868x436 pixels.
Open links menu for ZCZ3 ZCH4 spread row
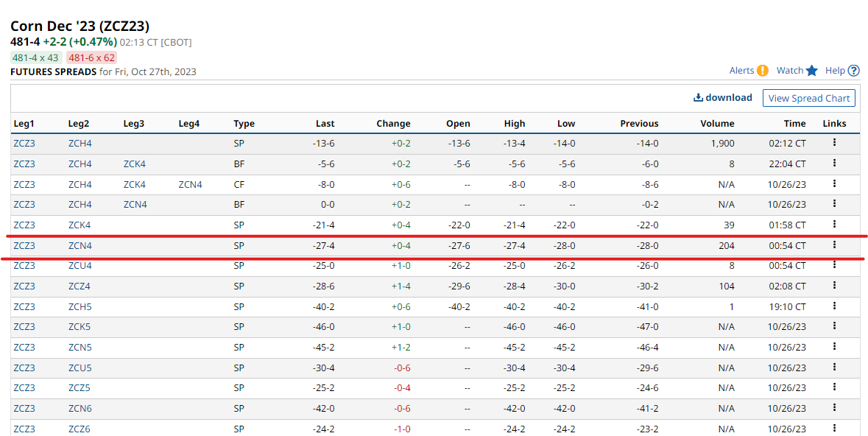tap(834, 143)
